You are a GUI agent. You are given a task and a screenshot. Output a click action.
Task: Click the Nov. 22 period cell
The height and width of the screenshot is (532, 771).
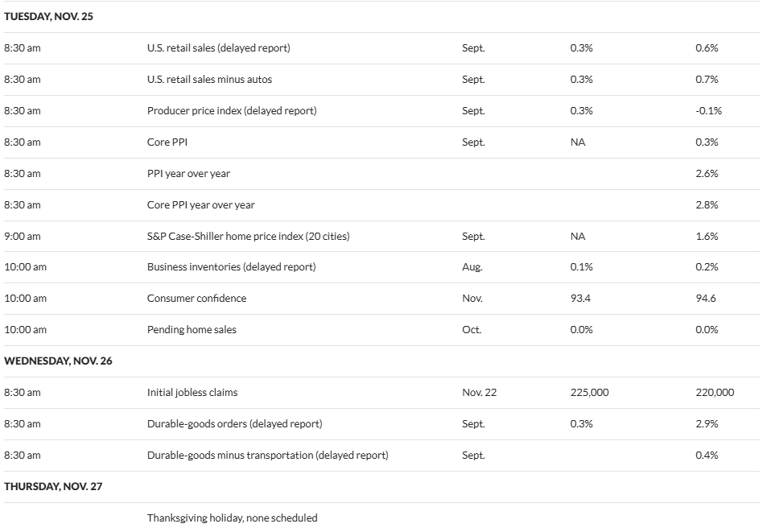(x=479, y=393)
